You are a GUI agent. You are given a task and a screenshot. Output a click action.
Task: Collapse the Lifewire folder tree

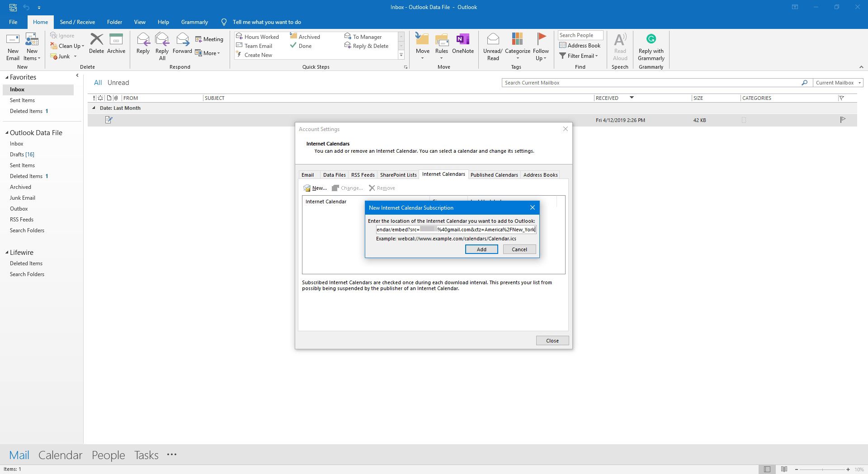coord(7,253)
